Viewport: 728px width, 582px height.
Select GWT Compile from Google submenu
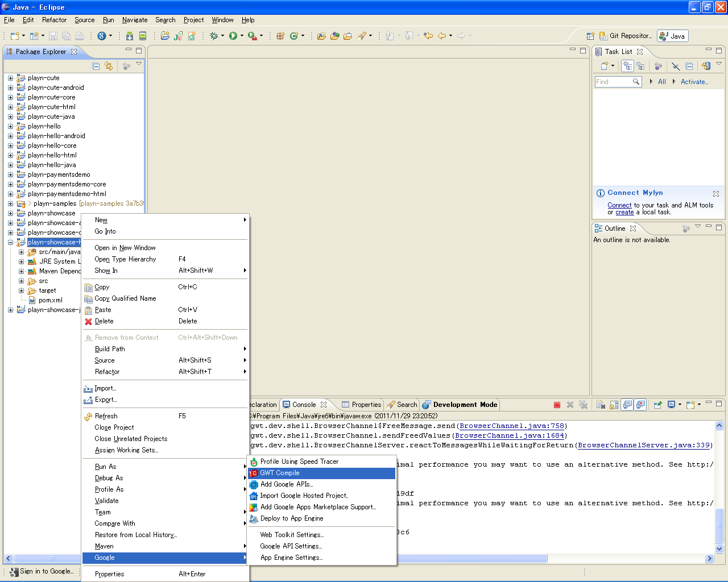(322, 473)
